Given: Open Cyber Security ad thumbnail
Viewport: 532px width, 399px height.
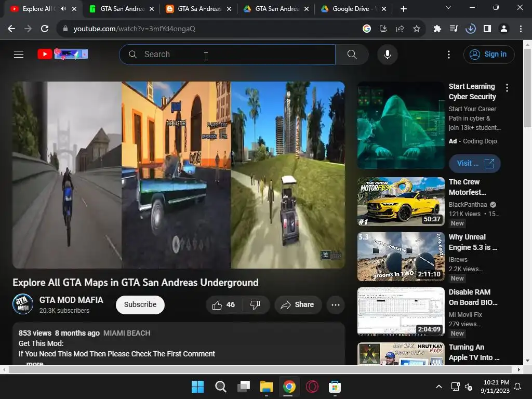Looking at the screenshot, I should pos(401,125).
